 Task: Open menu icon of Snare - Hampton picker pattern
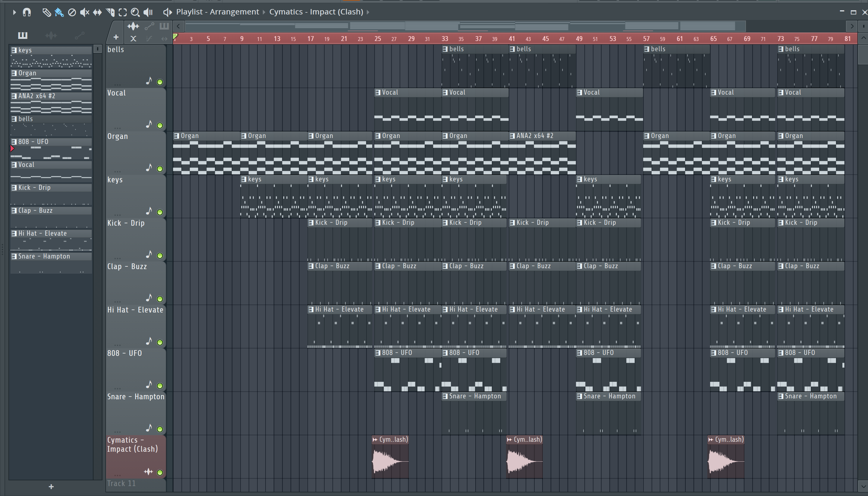(14, 256)
